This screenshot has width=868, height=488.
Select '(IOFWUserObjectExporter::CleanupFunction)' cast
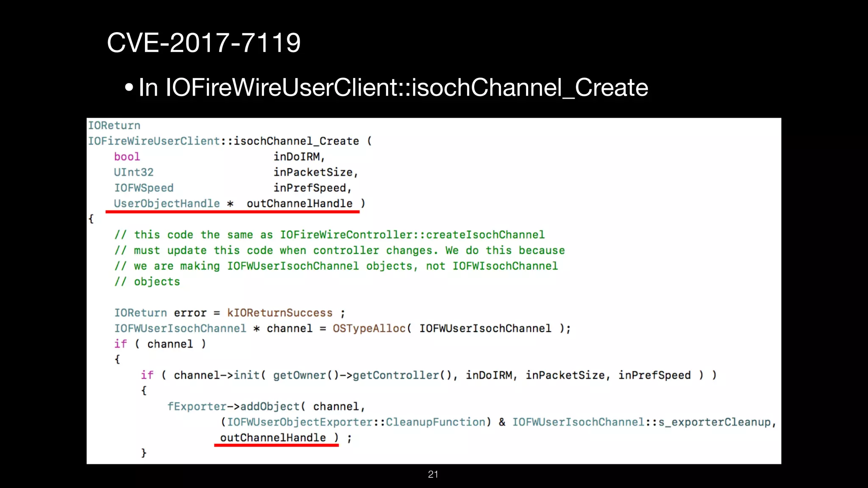[x=356, y=422]
